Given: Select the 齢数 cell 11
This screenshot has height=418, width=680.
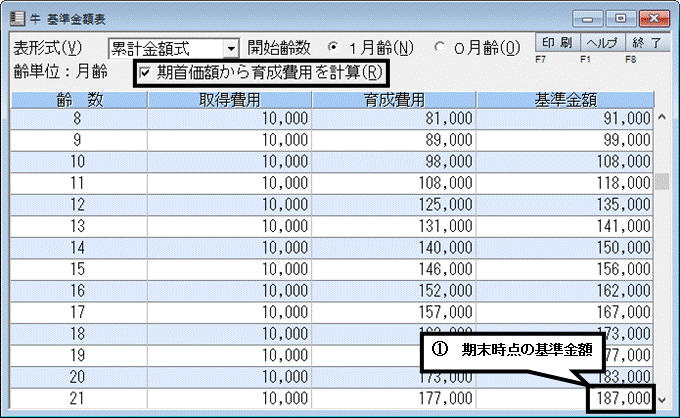Looking at the screenshot, I should [x=79, y=183].
